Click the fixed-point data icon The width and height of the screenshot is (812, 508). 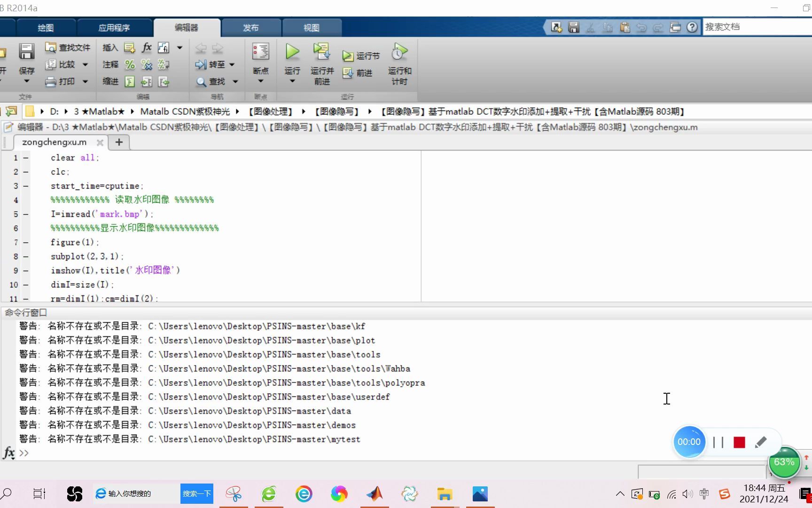click(164, 48)
